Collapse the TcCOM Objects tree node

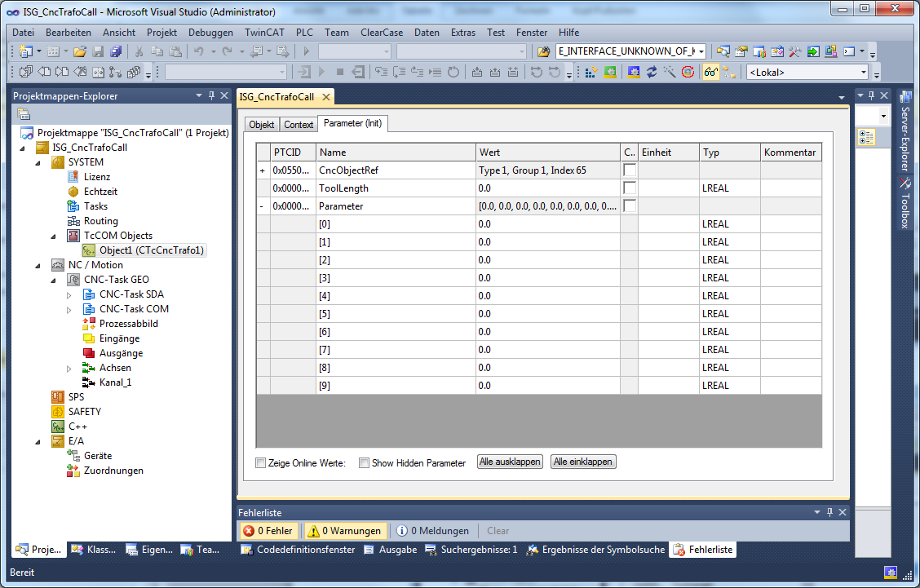53,237
